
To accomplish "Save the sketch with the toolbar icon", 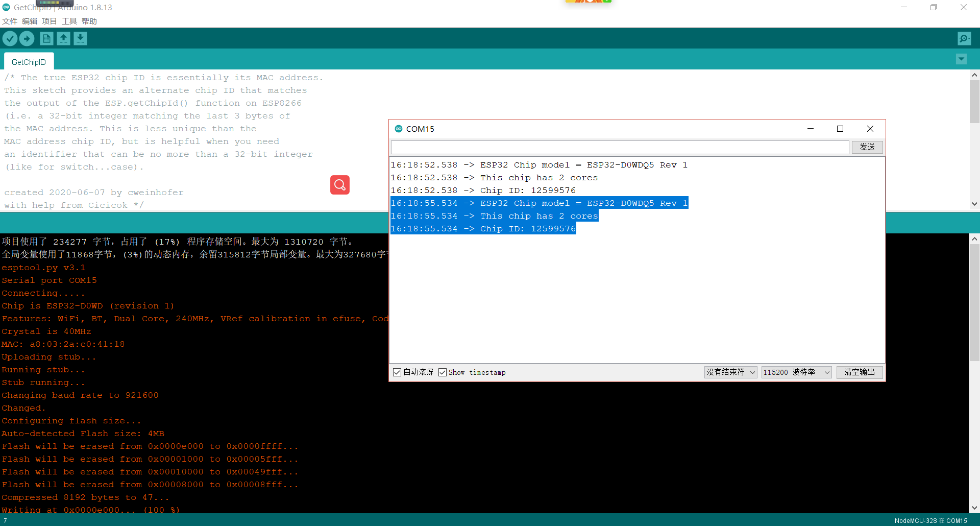I will pyautogui.click(x=80, y=38).
